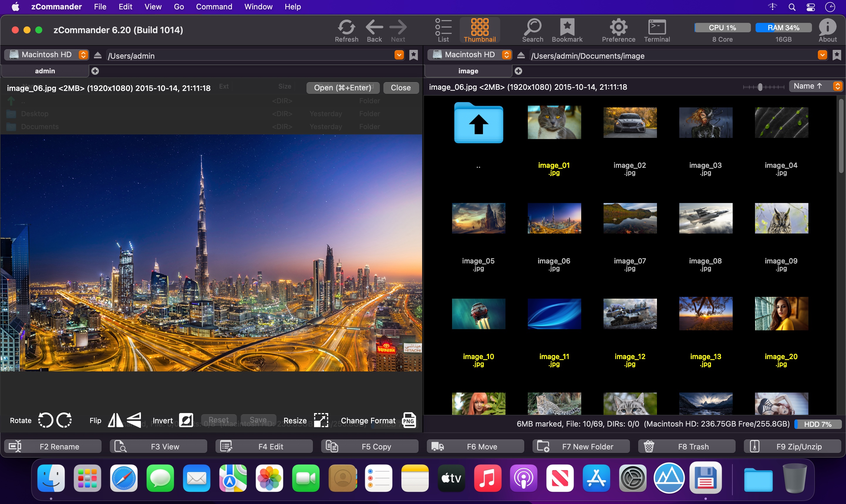Viewport: 846px width, 504px height.
Task: Bookmark the /Users/admin path in left panel
Action: pyautogui.click(x=413, y=55)
